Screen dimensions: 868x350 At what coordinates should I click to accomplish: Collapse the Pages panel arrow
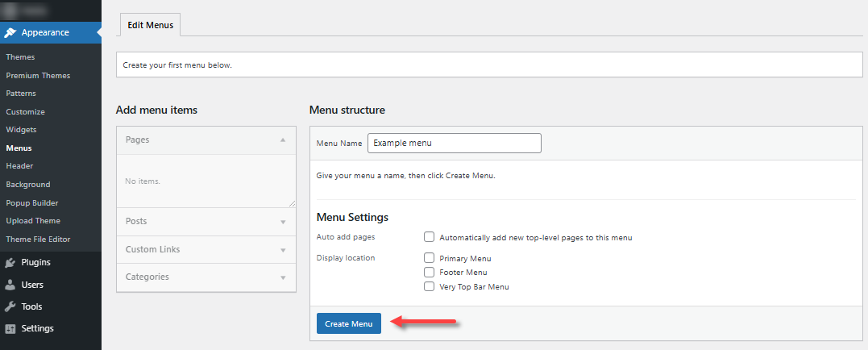click(283, 140)
